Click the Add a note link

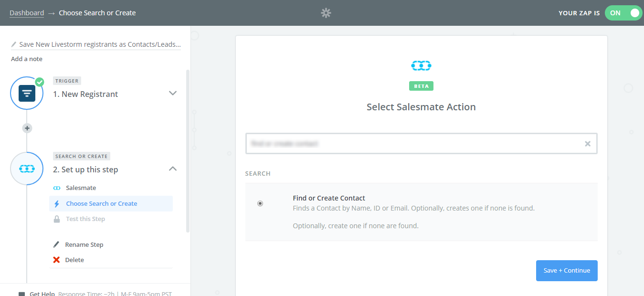[x=27, y=59]
